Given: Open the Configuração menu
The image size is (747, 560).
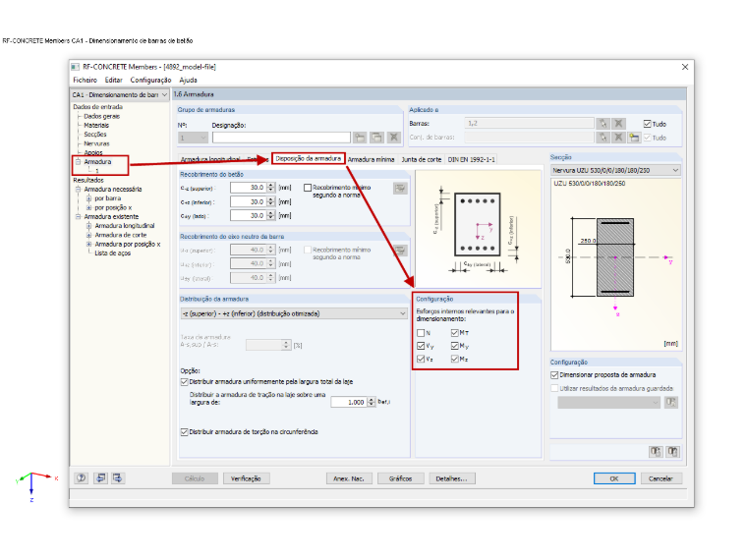Looking at the screenshot, I should pyautogui.click(x=150, y=80).
